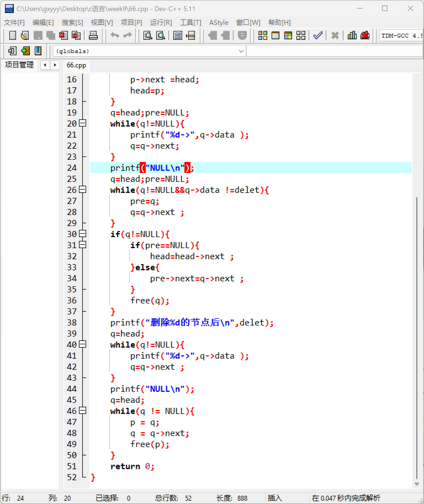Screen dimensions: 424x504
Task: Click the '总行数: 52' status bar entry
Action: [173, 498]
